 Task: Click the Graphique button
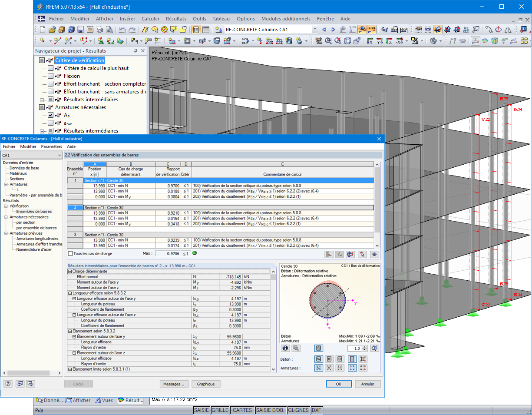206,384
